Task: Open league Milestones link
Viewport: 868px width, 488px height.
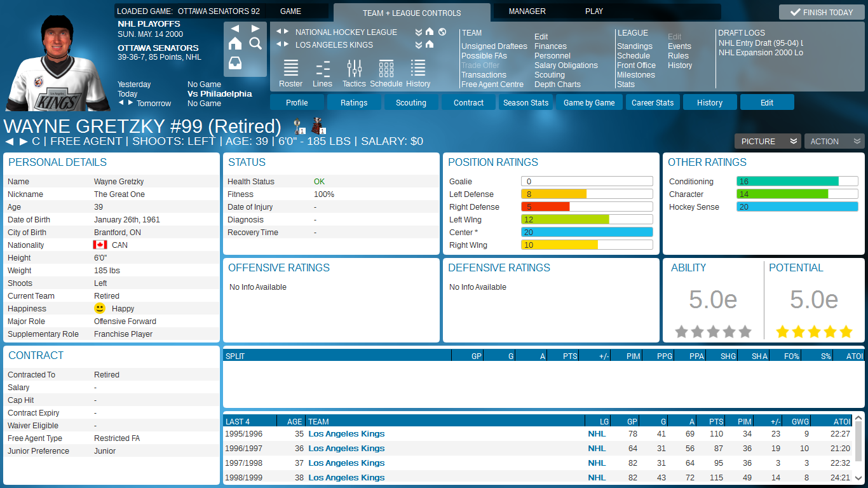Action: coord(636,75)
